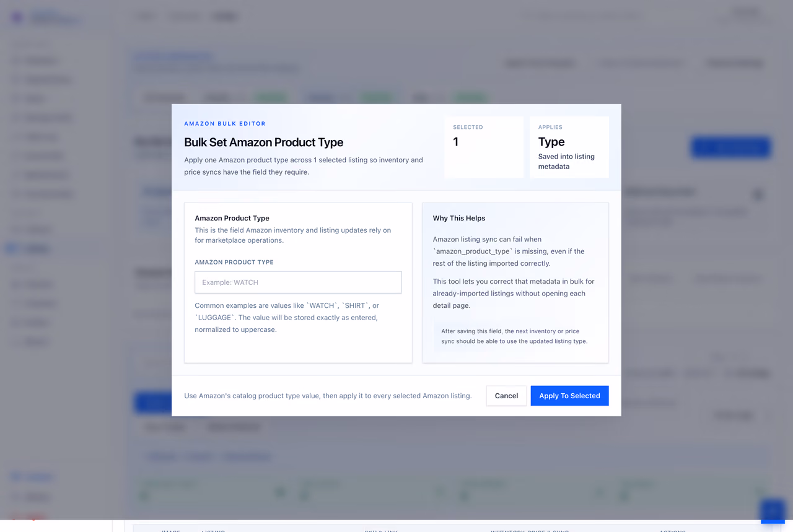793x532 pixels.
Task: Click the first green status badge above the dialog
Action: point(271,98)
